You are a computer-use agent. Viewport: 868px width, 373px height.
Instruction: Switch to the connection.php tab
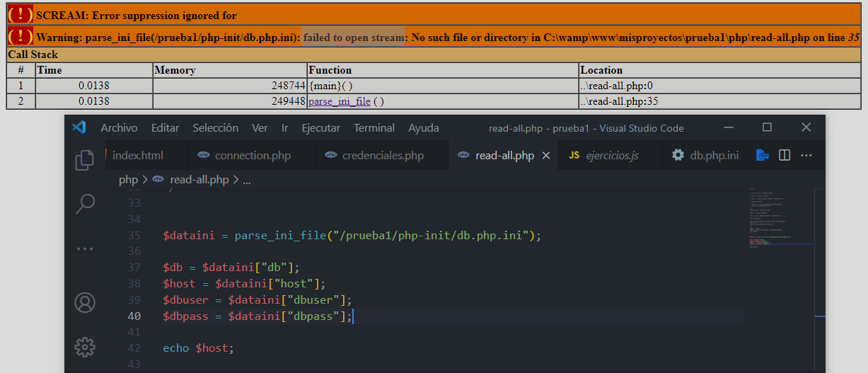(x=252, y=156)
